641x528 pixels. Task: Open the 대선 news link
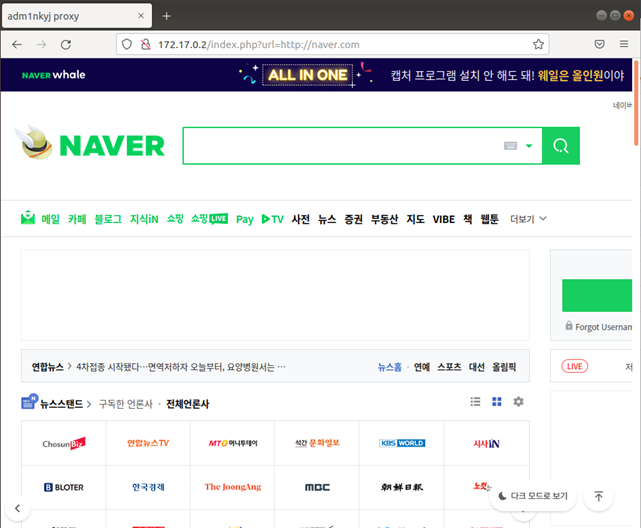click(477, 367)
